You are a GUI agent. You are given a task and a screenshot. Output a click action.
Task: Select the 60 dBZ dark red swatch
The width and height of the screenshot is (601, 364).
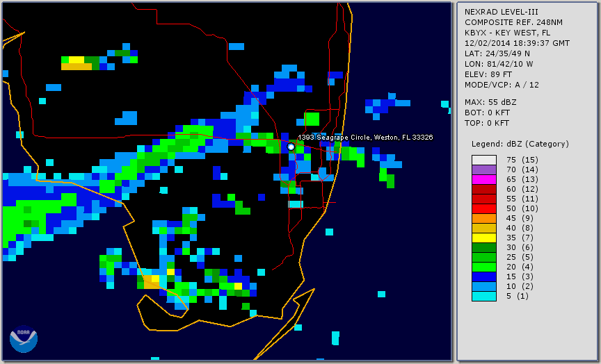(x=484, y=189)
